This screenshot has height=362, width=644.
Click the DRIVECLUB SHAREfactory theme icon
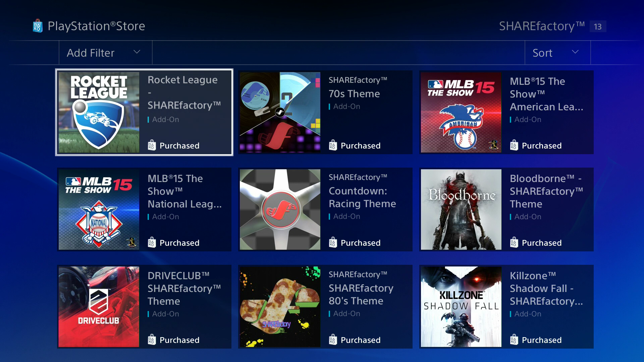[x=98, y=307]
